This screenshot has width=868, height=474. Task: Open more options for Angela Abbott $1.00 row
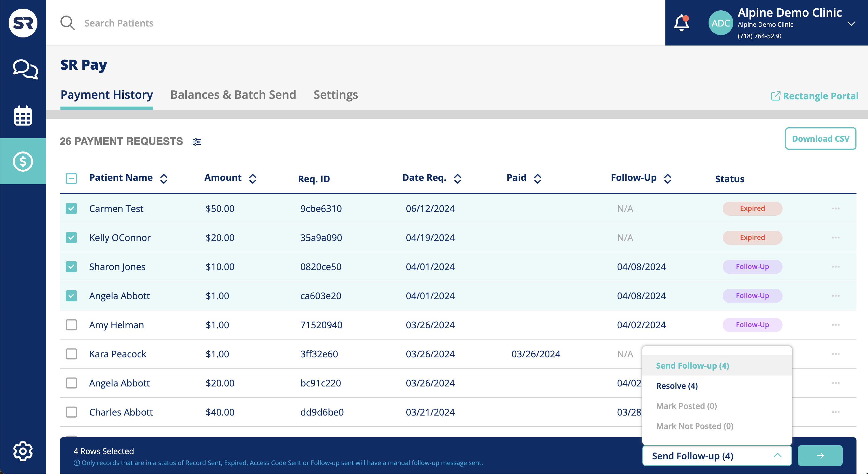pyautogui.click(x=836, y=296)
